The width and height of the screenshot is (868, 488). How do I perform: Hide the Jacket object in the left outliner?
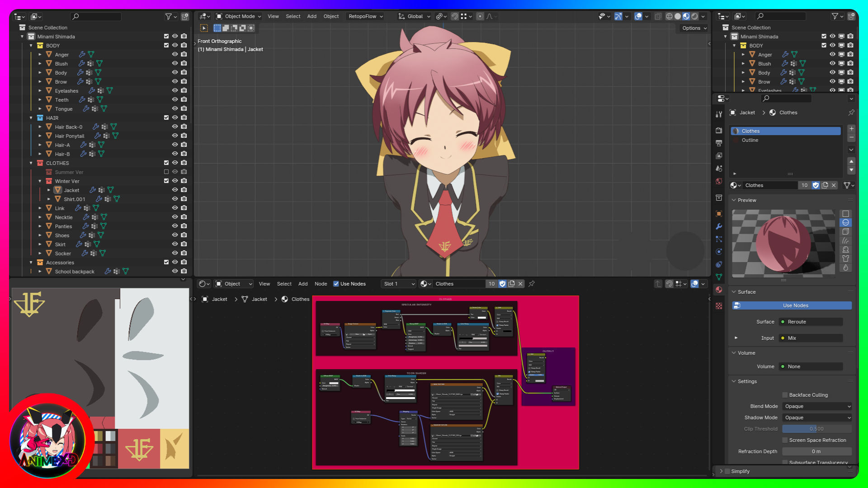(175, 190)
